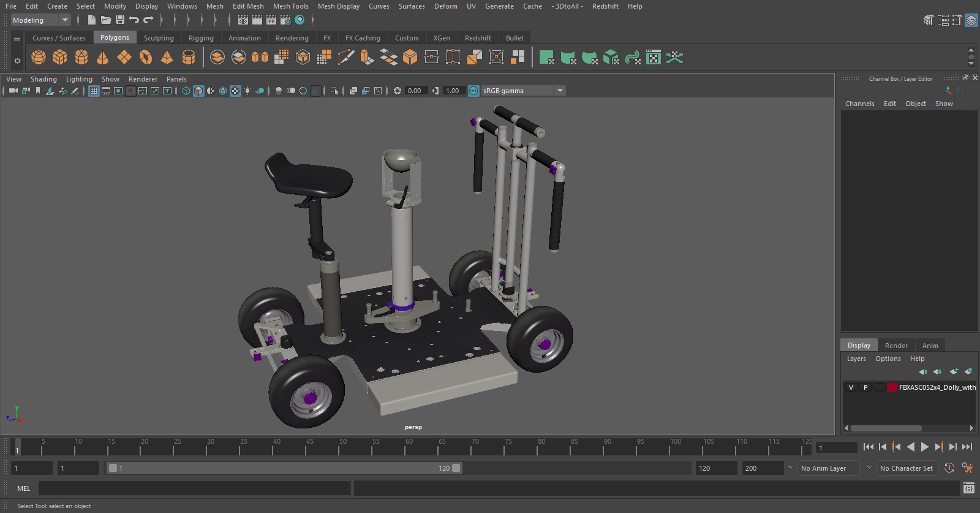Open shelf tab options menu
The height and width of the screenshot is (513, 980).
[x=17, y=39]
